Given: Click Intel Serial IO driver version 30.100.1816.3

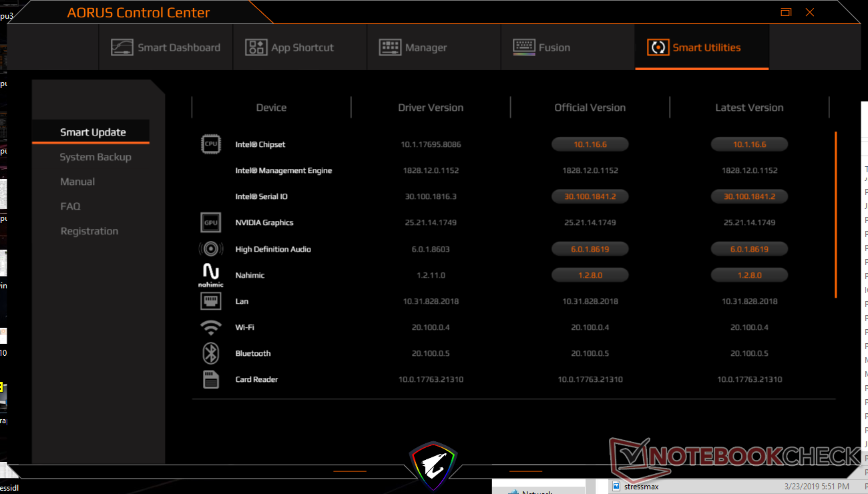Looking at the screenshot, I should tap(431, 196).
